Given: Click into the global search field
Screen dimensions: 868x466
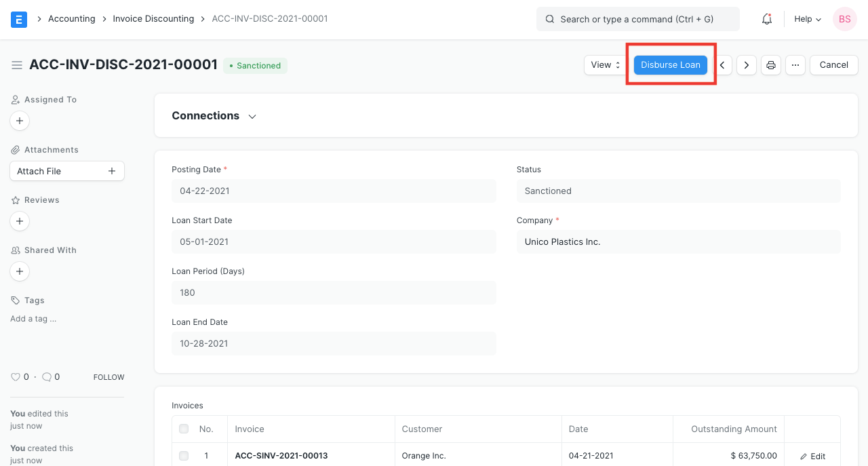Looking at the screenshot, I should coord(637,19).
